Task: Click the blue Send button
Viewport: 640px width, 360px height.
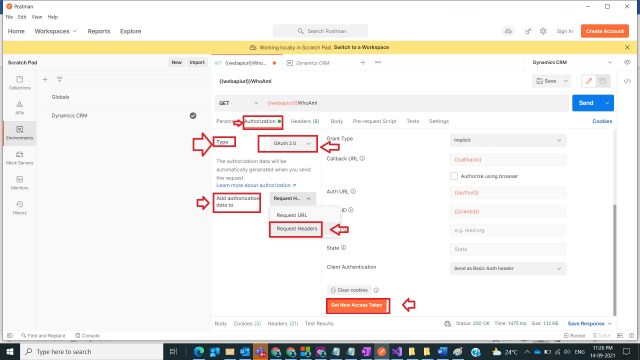Action: point(586,103)
